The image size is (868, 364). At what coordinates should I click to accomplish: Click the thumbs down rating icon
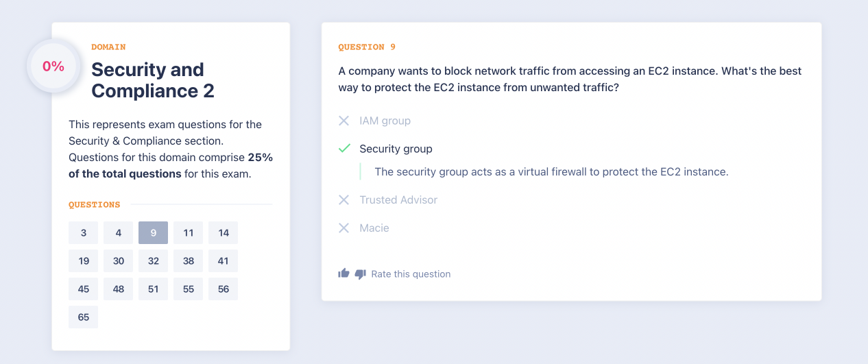point(360,274)
